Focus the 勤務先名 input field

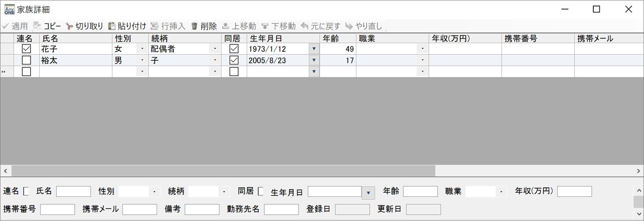[282, 209]
